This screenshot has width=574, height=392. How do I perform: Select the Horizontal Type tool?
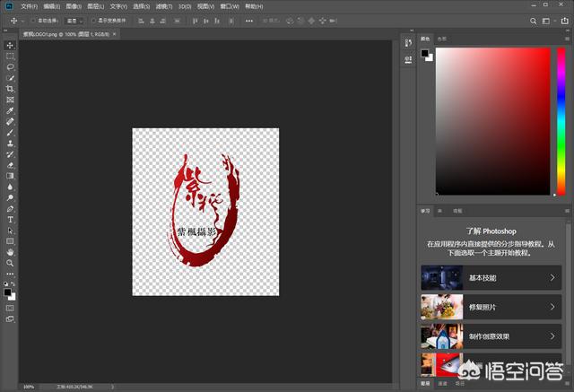tap(10, 220)
